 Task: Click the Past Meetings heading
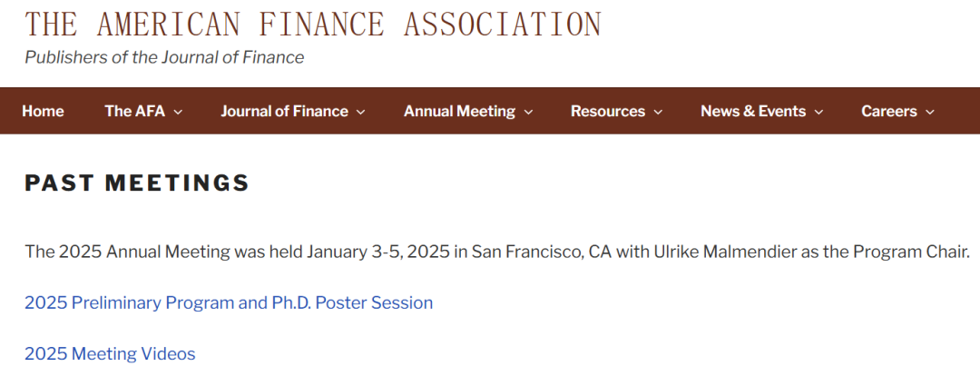pyautogui.click(x=137, y=183)
